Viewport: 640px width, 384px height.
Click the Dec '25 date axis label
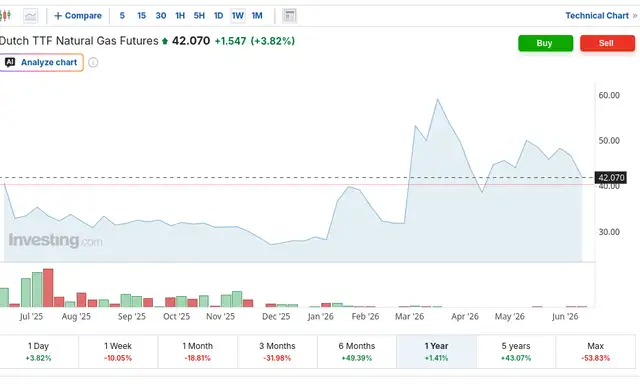[276, 316]
